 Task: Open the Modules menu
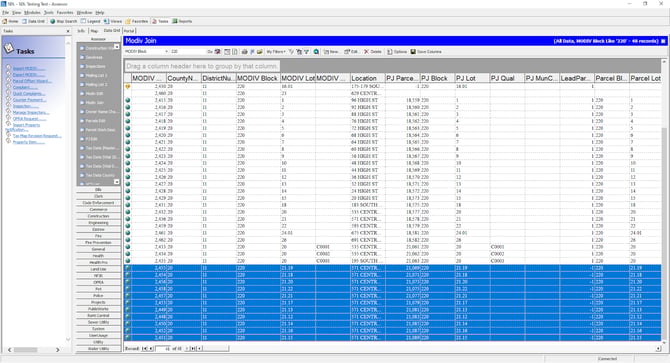[32, 12]
